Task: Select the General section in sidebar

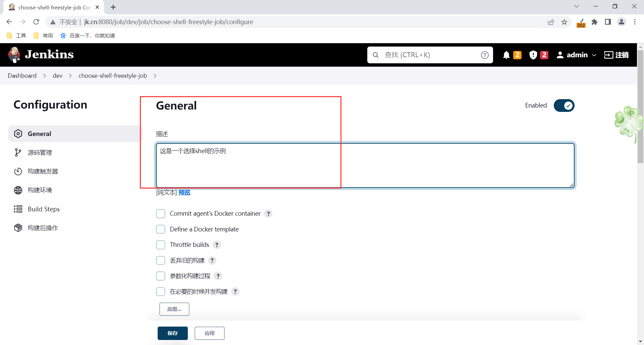Action: [75, 134]
